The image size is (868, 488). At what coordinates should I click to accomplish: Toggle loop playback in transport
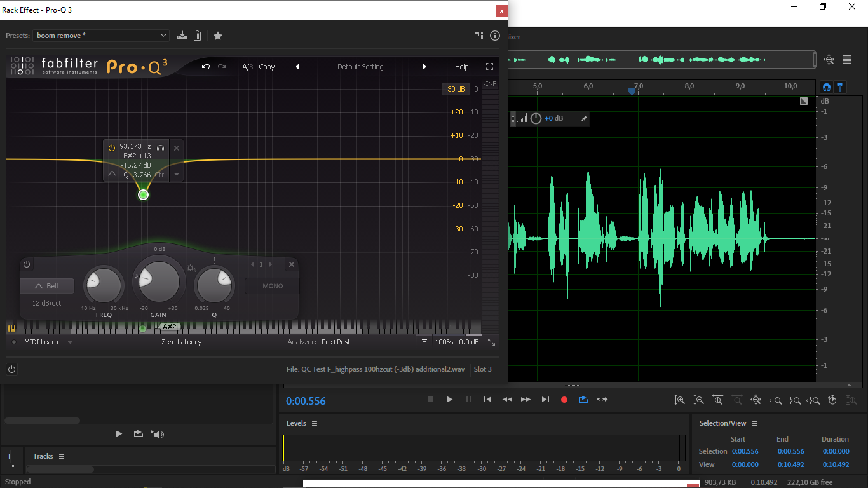tap(583, 400)
